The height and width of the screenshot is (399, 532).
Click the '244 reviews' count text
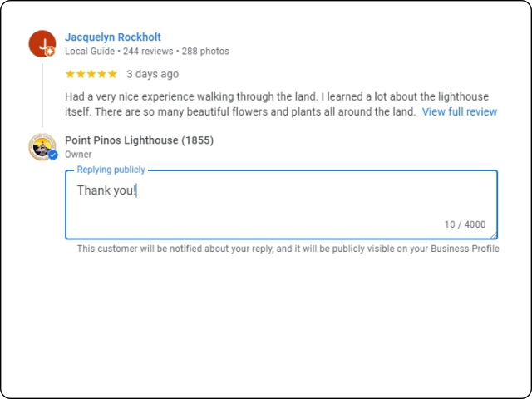tap(148, 52)
